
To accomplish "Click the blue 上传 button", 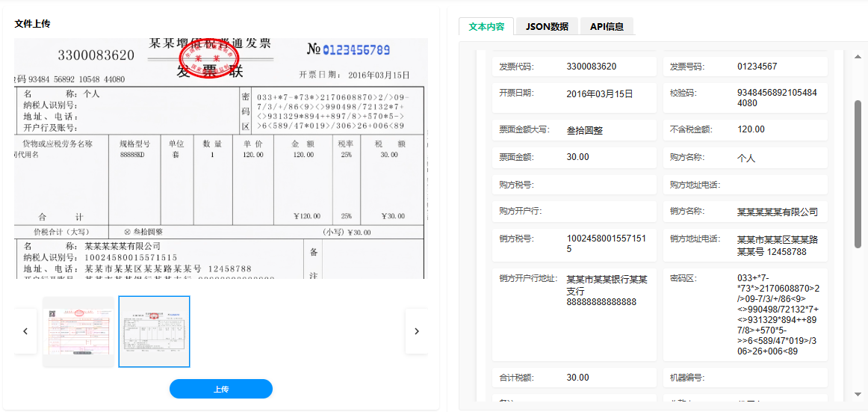I will tap(221, 389).
